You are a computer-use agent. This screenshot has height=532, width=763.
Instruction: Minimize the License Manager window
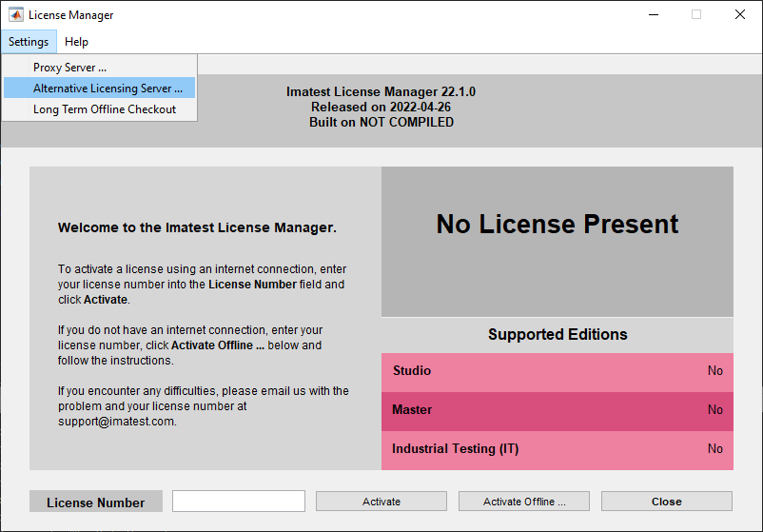coord(654,14)
